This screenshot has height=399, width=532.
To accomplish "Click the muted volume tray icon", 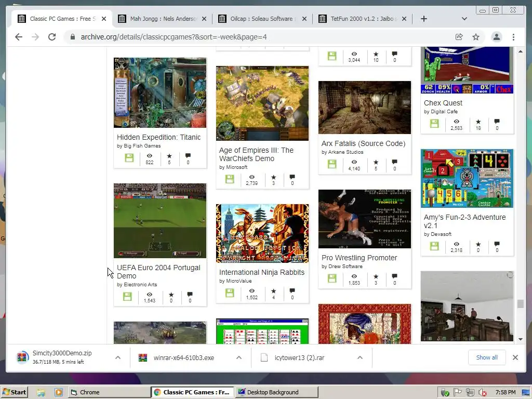I will click(x=482, y=393).
